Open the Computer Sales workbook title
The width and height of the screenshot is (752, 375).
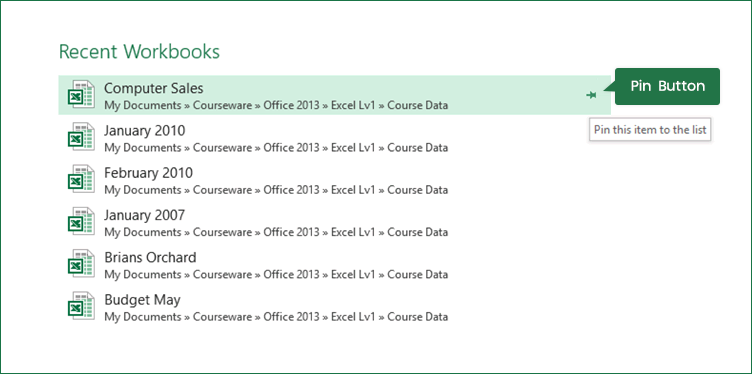[x=153, y=88]
